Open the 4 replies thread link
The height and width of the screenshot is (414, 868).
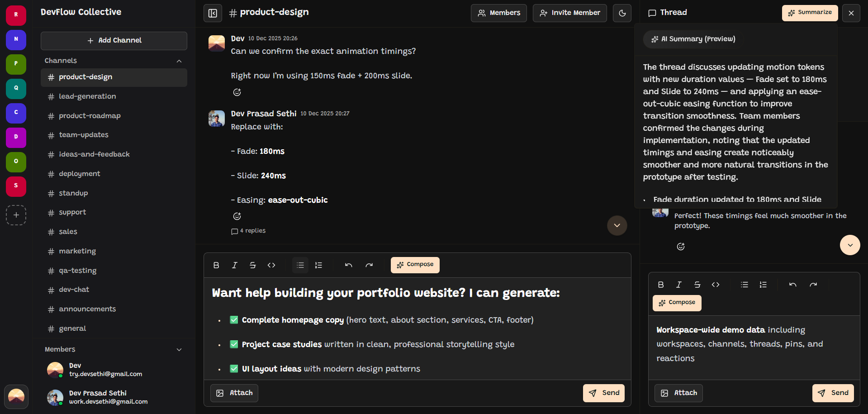248,231
